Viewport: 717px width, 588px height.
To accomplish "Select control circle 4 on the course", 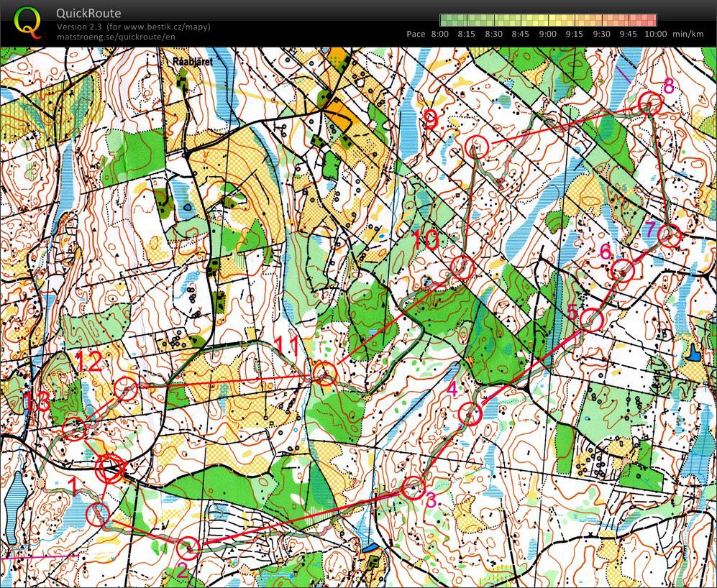I will 470,414.
